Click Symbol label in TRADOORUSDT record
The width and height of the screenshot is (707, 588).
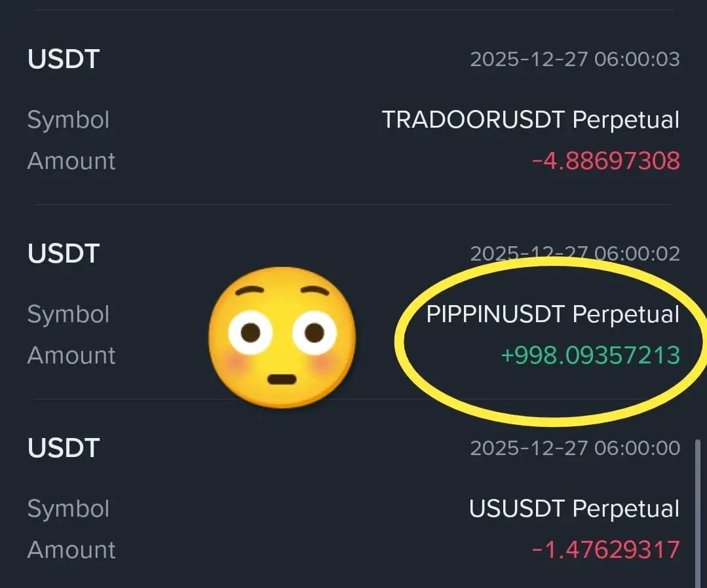pyautogui.click(x=68, y=120)
